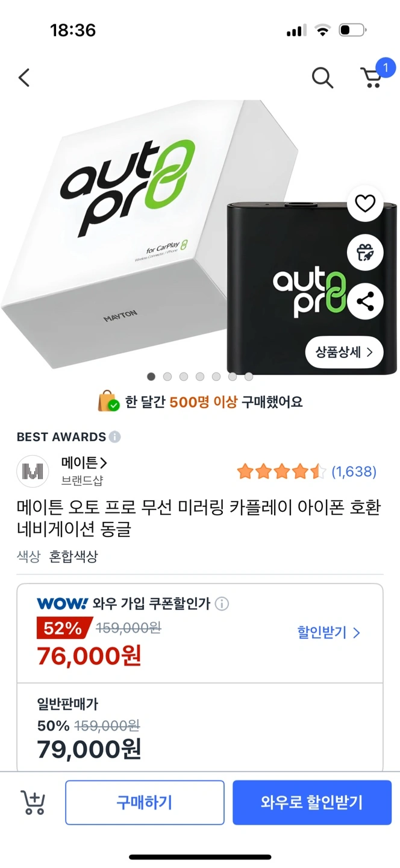Select the second image carousel dot
400x868 pixels.
(167, 377)
